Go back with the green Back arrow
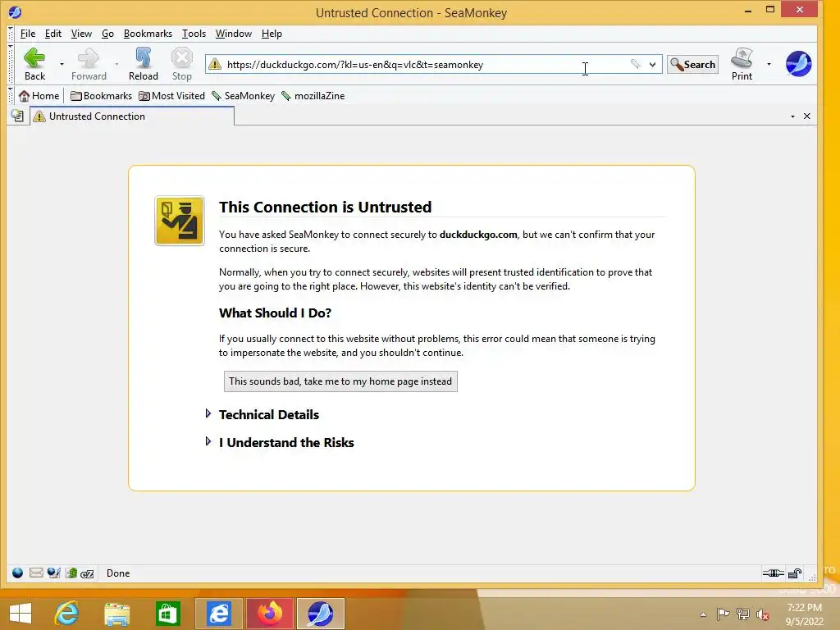Screen dimensions: 840x630 point(34,64)
